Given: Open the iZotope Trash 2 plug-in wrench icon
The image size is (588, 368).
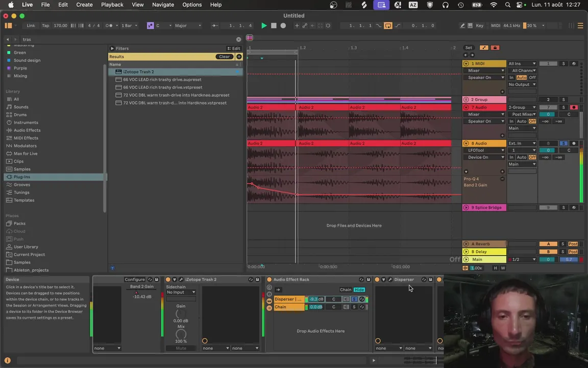Looking at the screenshot, I should pyautogui.click(x=181, y=280).
